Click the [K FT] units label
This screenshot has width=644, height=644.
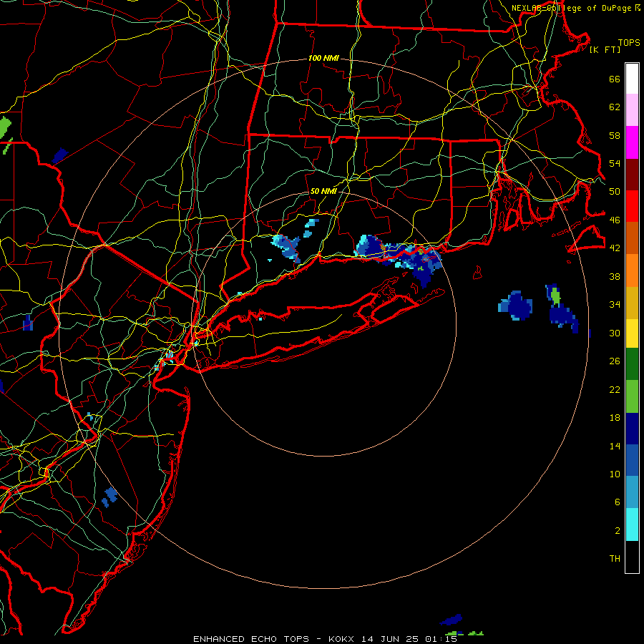605,49
